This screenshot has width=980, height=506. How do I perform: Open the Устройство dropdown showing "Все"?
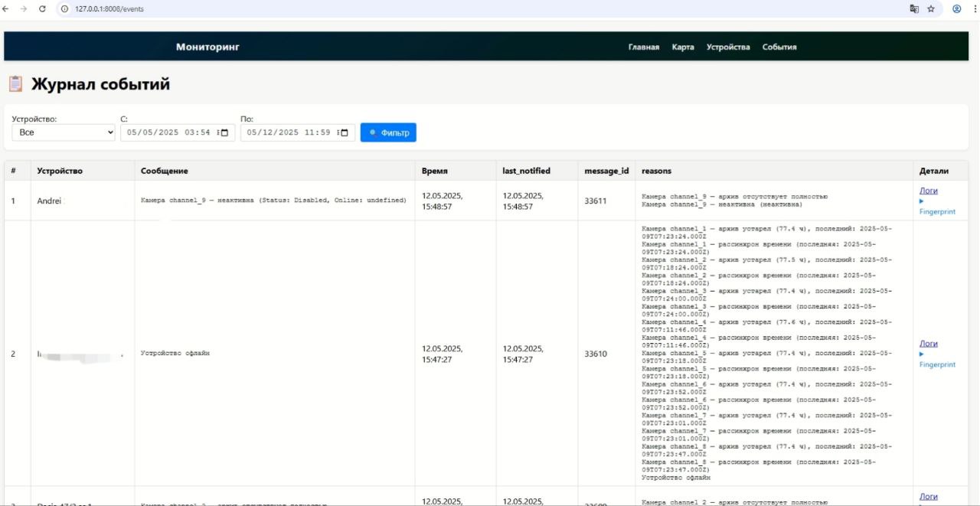coord(64,132)
